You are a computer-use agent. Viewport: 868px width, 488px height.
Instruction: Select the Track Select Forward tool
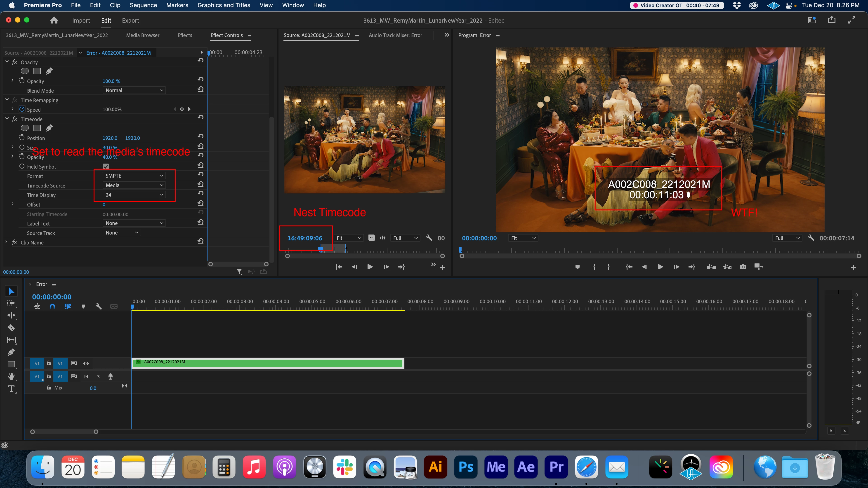pyautogui.click(x=11, y=303)
